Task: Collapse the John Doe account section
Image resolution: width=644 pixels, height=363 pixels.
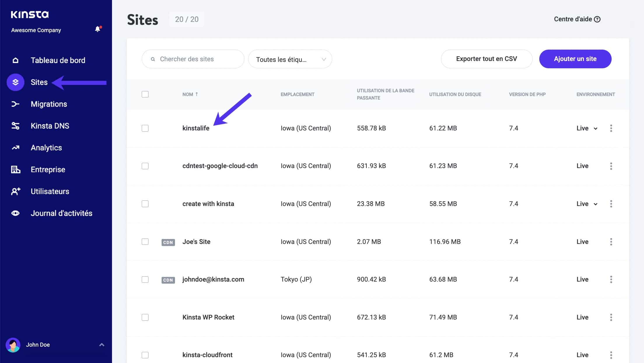Action: 101,344
